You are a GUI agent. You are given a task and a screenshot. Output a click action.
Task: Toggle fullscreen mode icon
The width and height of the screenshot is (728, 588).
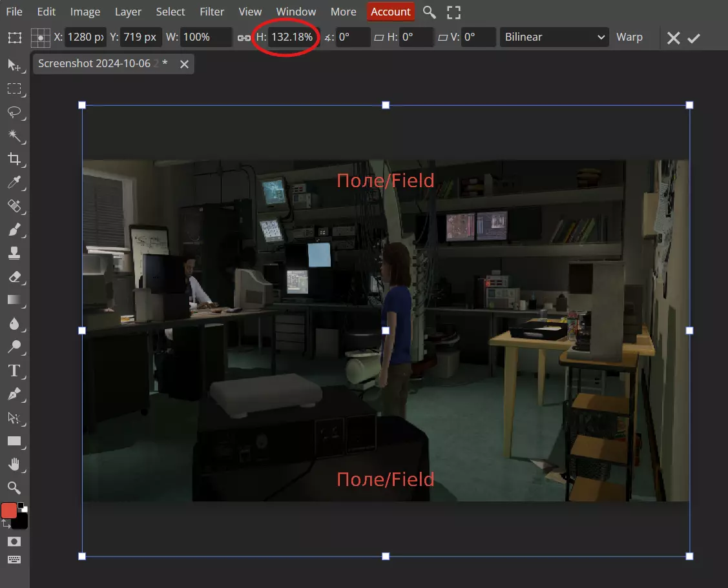pyautogui.click(x=453, y=12)
